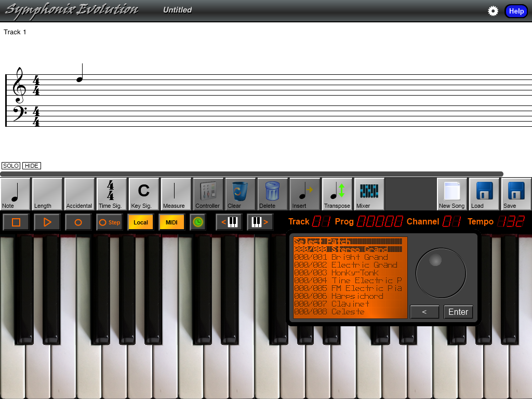Click HIDE for Track 1
The height and width of the screenshot is (399, 532).
pos(32,166)
